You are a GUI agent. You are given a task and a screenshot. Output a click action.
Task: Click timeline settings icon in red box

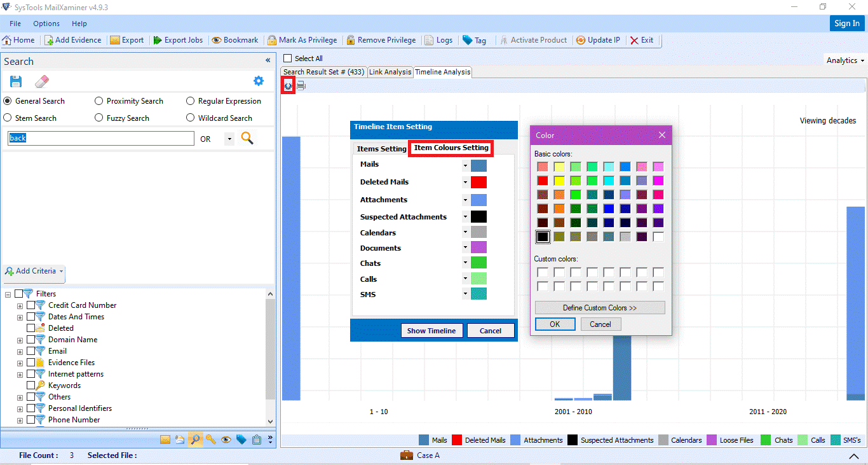(288, 85)
